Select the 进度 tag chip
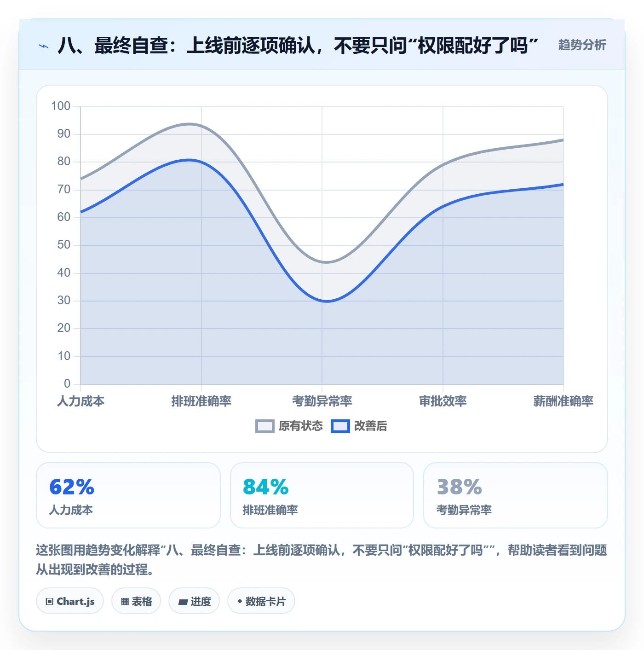644x650 pixels. point(194,601)
